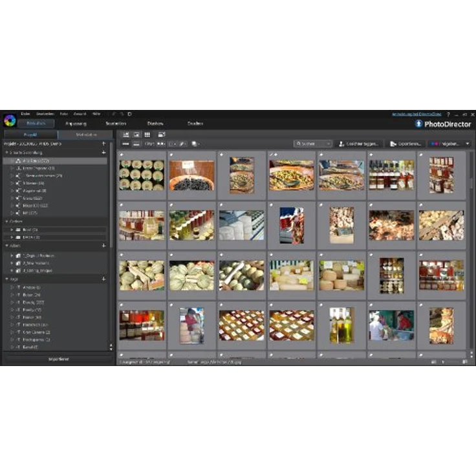The width and height of the screenshot is (476, 476).
Task: Click the Gesichter taggen button
Action: pyautogui.click(x=359, y=144)
